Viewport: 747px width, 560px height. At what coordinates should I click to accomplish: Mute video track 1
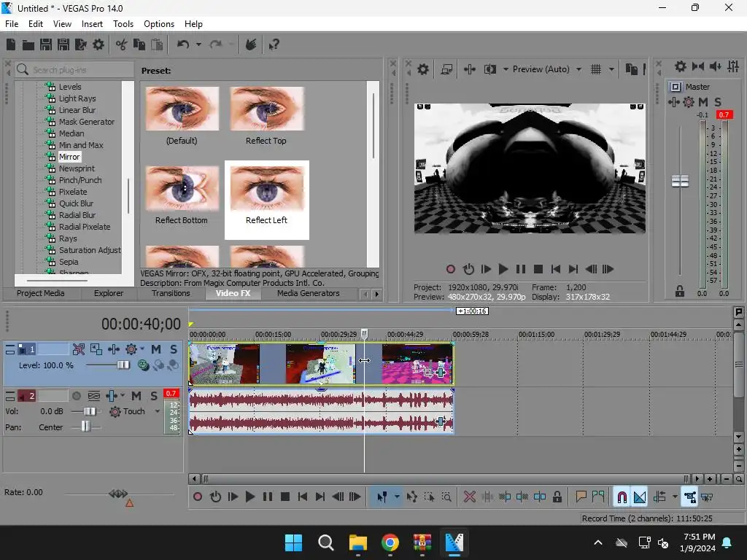coord(156,349)
